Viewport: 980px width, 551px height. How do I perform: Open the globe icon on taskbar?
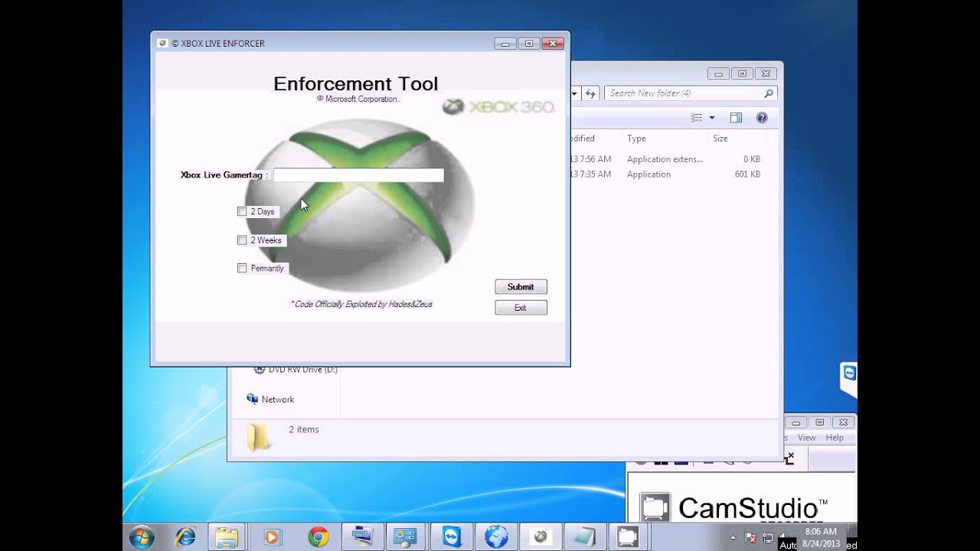coord(496,537)
